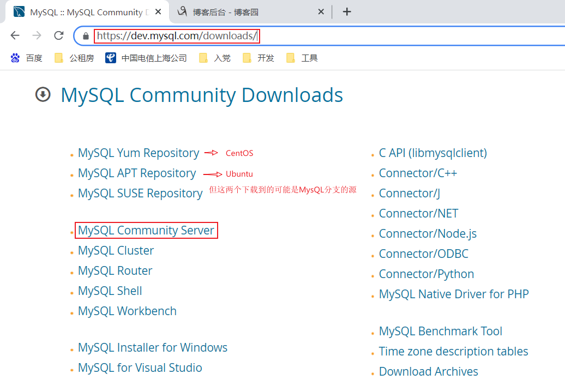Screen dimensions: 565x392
Task: Open the 工具 bookmark folder
Action: [302, 58]
